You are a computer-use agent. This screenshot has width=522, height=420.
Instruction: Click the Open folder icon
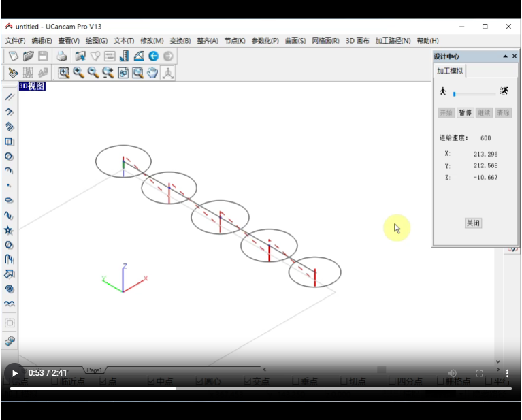pyautogui.click(x=28, y=56)
